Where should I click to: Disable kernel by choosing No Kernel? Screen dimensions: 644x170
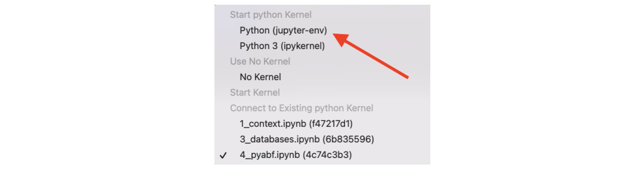click(x=260, y=77)
